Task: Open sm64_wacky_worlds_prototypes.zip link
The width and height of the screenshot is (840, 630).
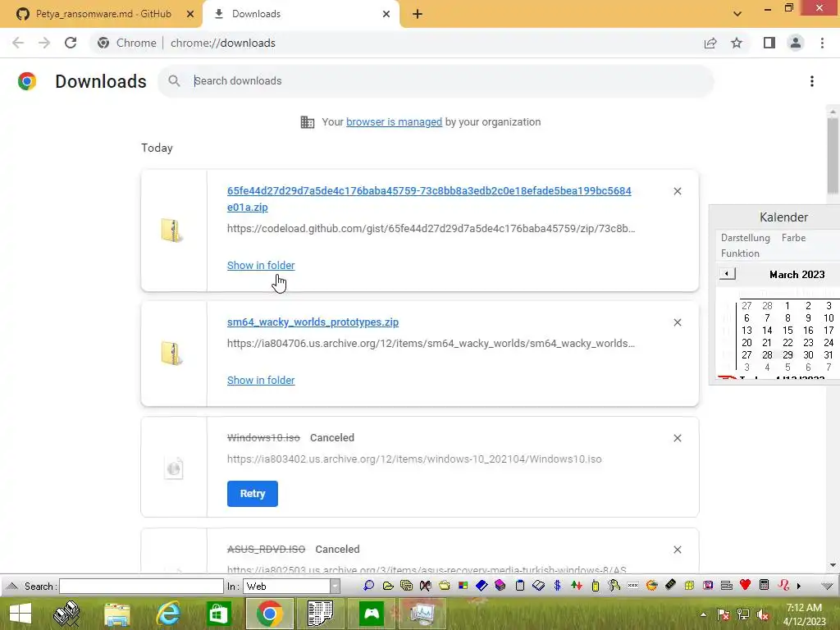Action: [x=313, y=322]
